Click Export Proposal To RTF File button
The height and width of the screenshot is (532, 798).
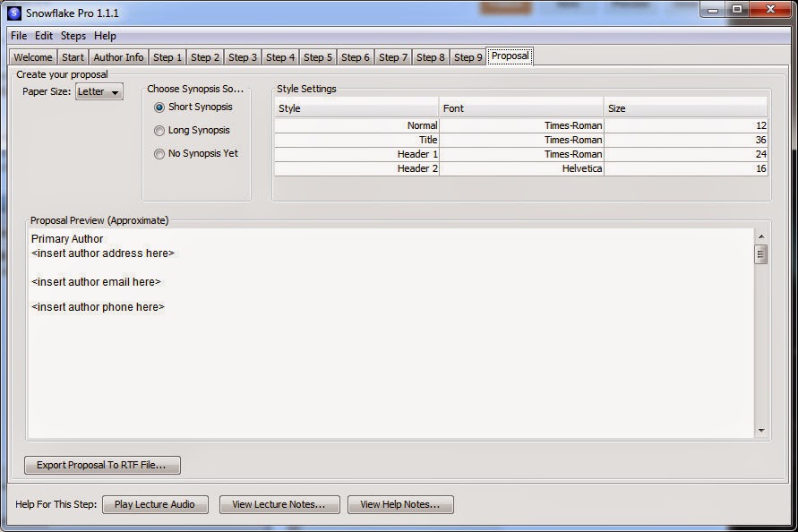[102, 465]
